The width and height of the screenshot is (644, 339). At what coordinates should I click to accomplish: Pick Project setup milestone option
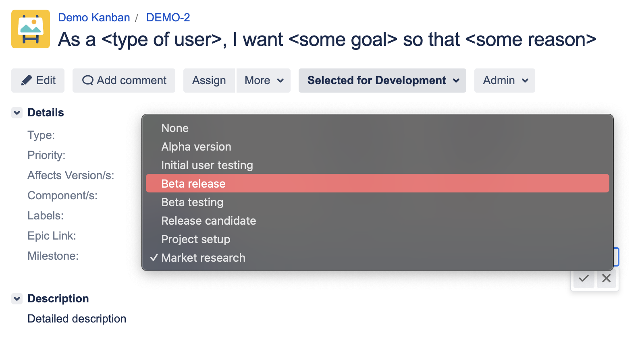point(195,239)
